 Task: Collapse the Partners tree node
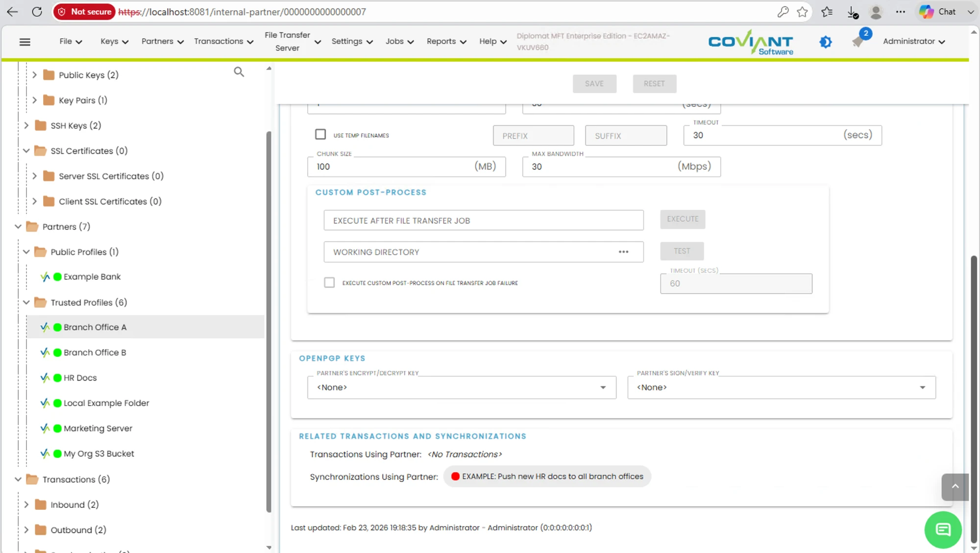click(18, 226)
